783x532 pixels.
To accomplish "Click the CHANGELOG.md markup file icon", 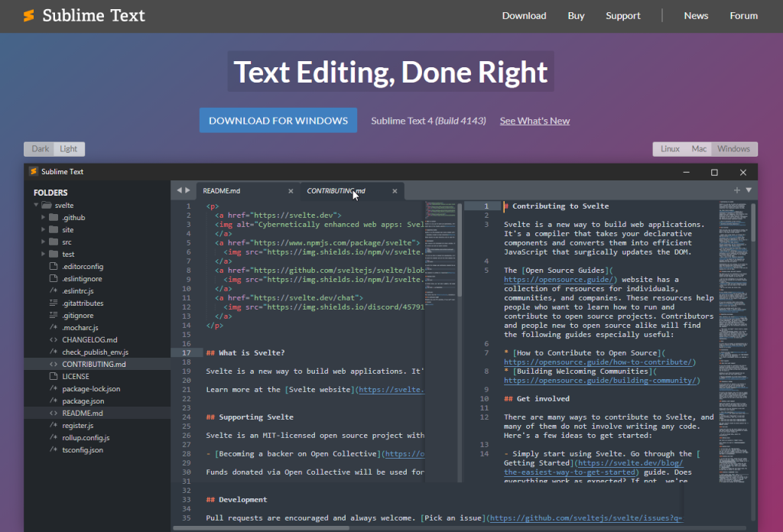I will 54,339.
